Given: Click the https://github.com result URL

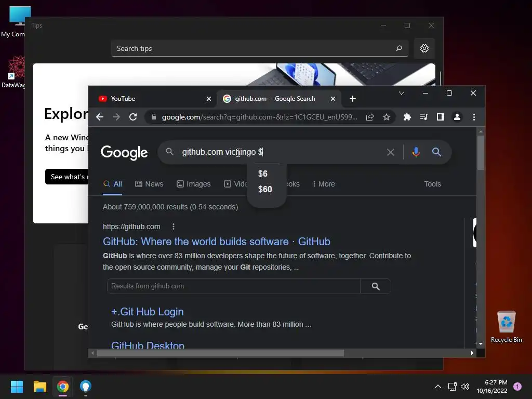Looking at the screenshot, I should pos(131,227).
